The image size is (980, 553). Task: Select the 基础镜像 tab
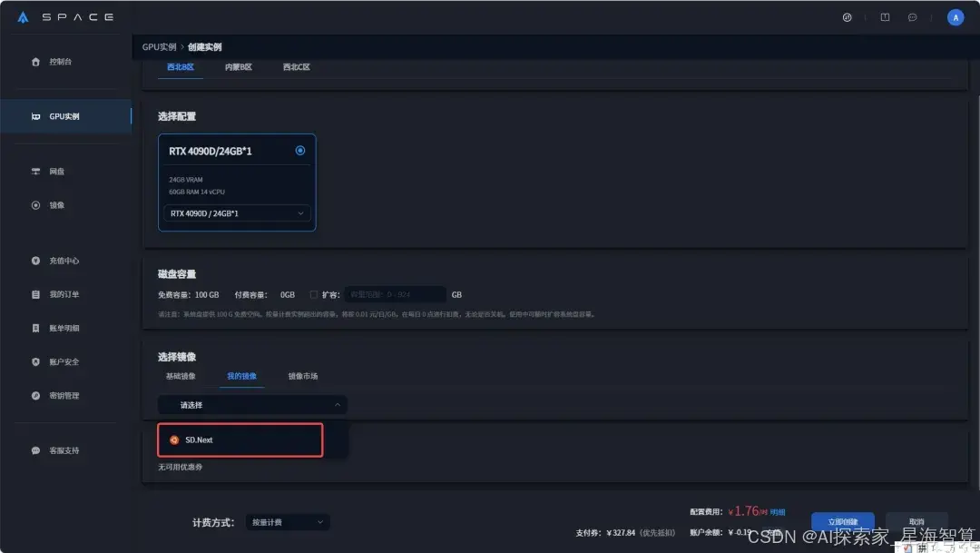181,377
